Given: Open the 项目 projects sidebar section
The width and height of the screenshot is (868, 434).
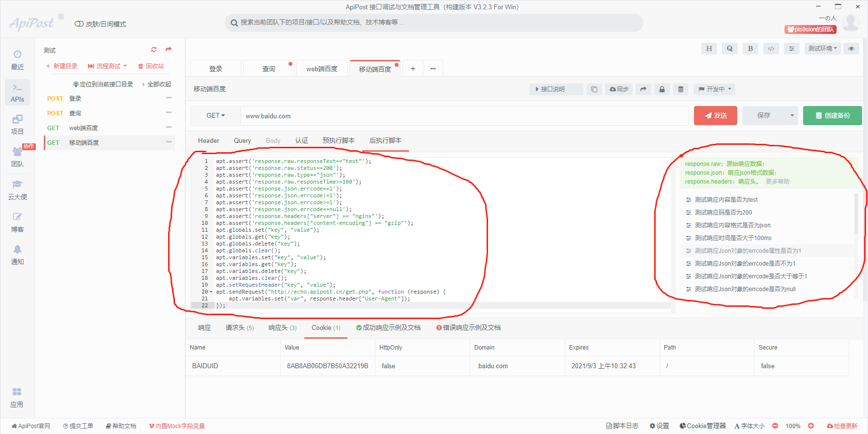Looking at the screenshot, I should tap(17, 125).
